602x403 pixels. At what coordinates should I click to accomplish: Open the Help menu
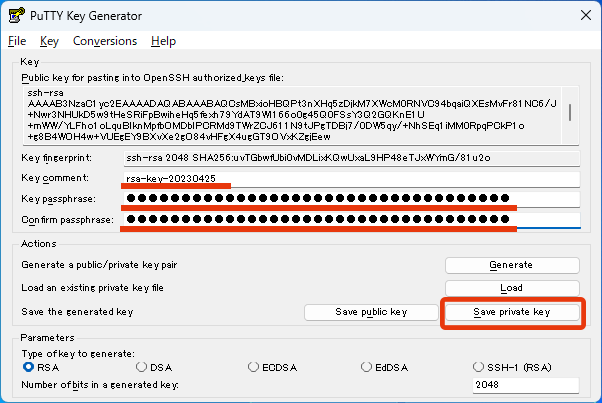tap(164, 41)
